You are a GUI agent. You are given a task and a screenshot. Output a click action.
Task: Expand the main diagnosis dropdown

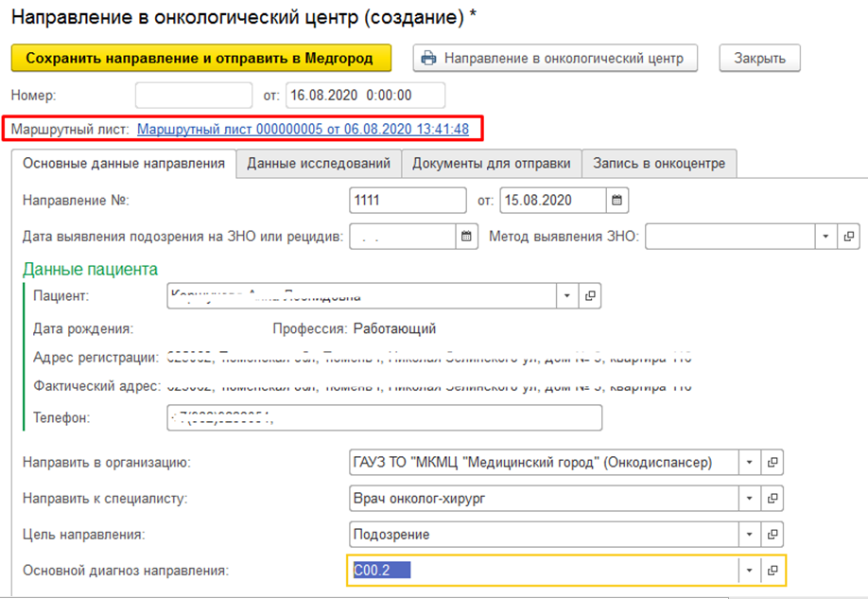pyautogui.click(x=749, y=570)
